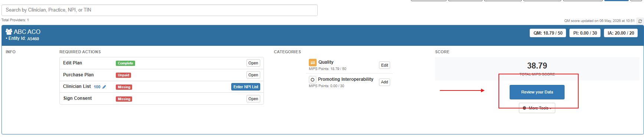Click the REQUIRED ACTIONS heading
644x140 pixels.
(x=80, y=52)
